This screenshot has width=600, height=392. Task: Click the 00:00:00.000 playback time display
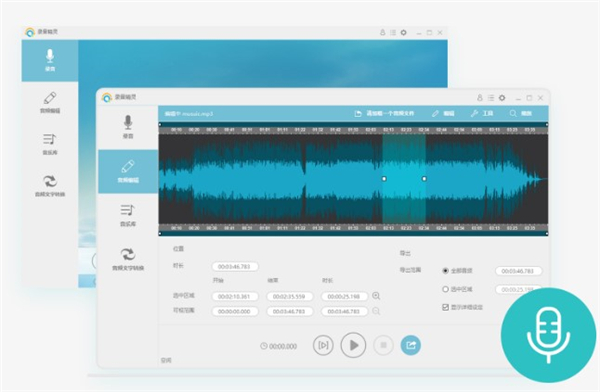283,346
